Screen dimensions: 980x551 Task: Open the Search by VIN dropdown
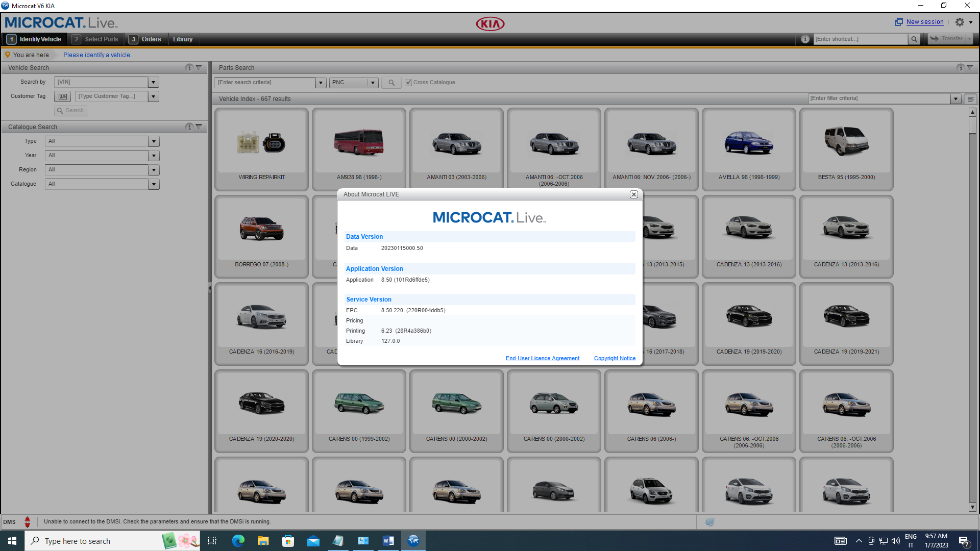pyautogui.click(x=153, y=82)
